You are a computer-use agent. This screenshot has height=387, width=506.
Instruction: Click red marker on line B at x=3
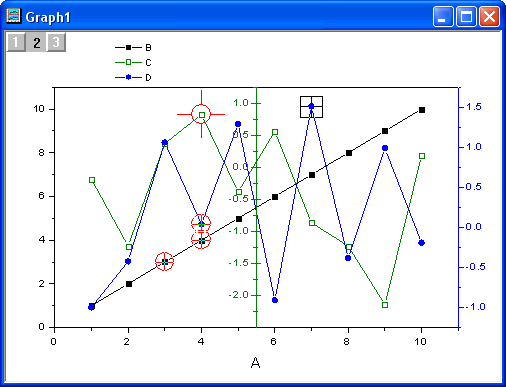pyautogui.click(x=165, y=262)
